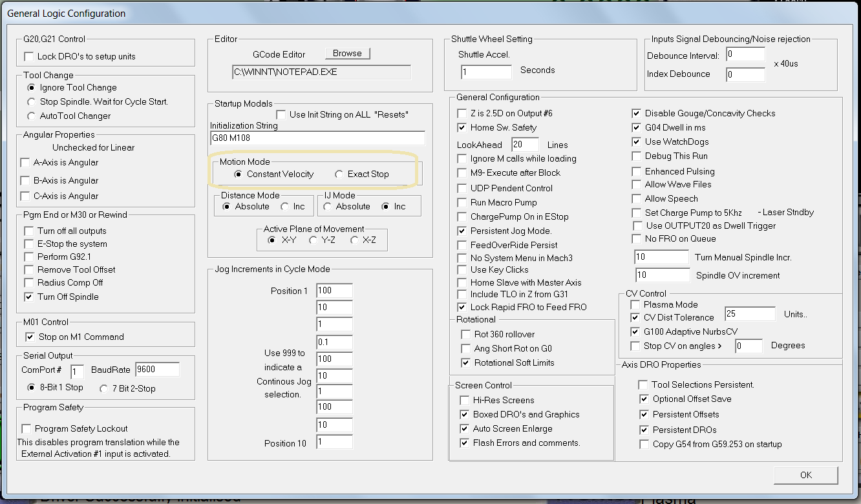Select the AutoTool Changer radio button
861x504 pixels.
[31, 116]
